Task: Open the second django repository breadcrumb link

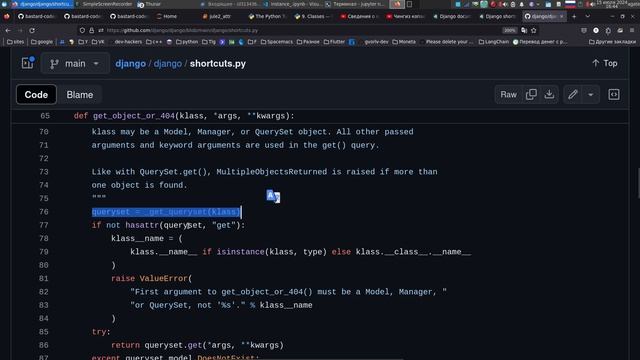Action: click(x=168, y=64)
